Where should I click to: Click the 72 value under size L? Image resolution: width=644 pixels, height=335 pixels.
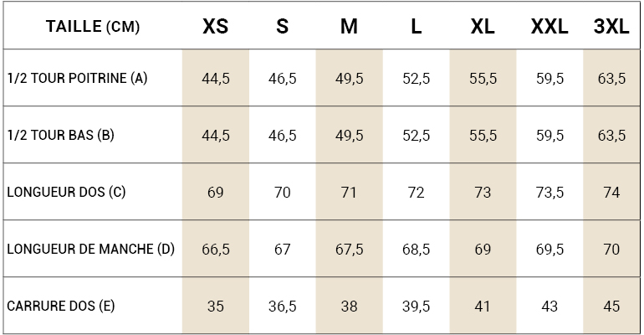tap(416, 193)
